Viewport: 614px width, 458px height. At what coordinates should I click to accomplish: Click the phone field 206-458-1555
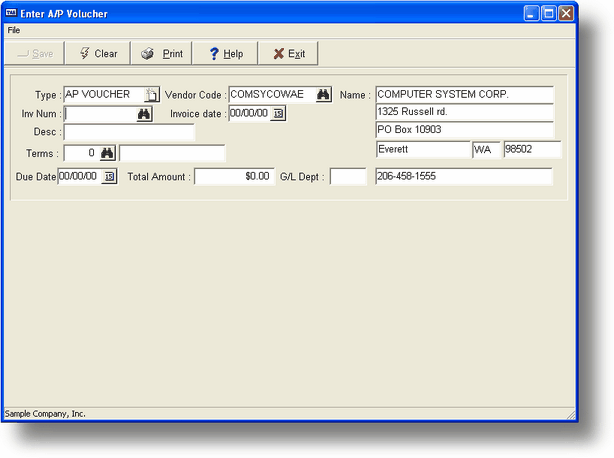coord(464,177)
